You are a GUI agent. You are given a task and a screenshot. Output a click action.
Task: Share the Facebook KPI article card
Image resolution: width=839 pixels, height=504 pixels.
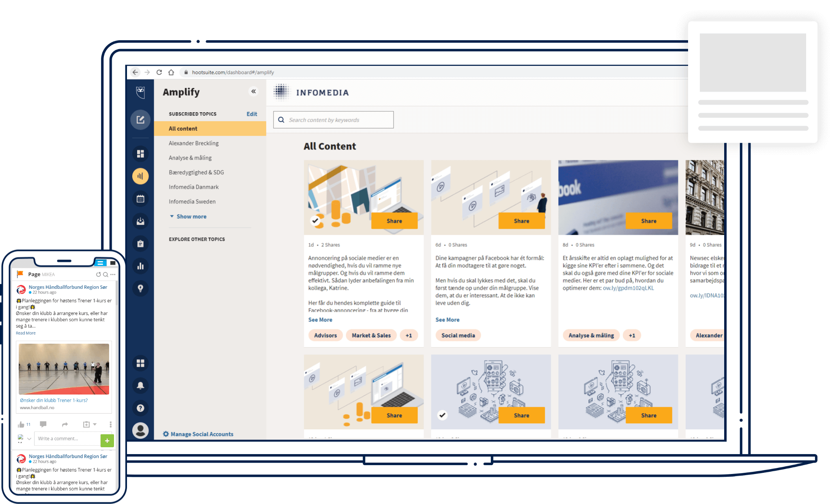[x=648, y=221]
